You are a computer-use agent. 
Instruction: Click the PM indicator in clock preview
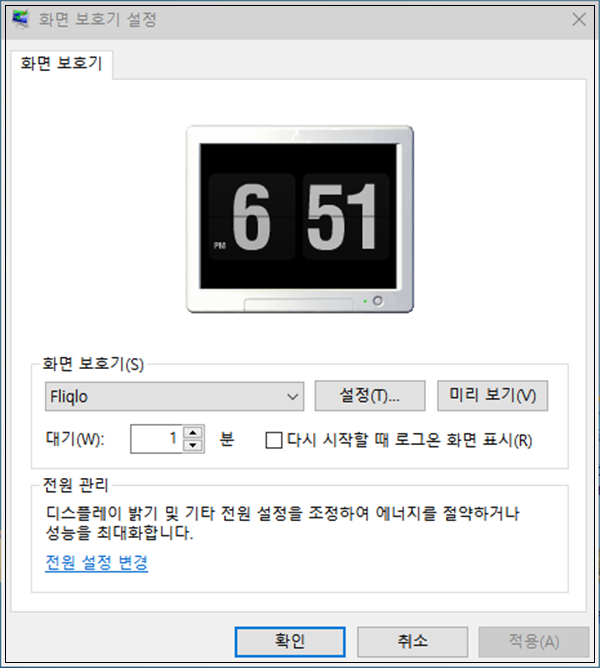tap(220, 245)
